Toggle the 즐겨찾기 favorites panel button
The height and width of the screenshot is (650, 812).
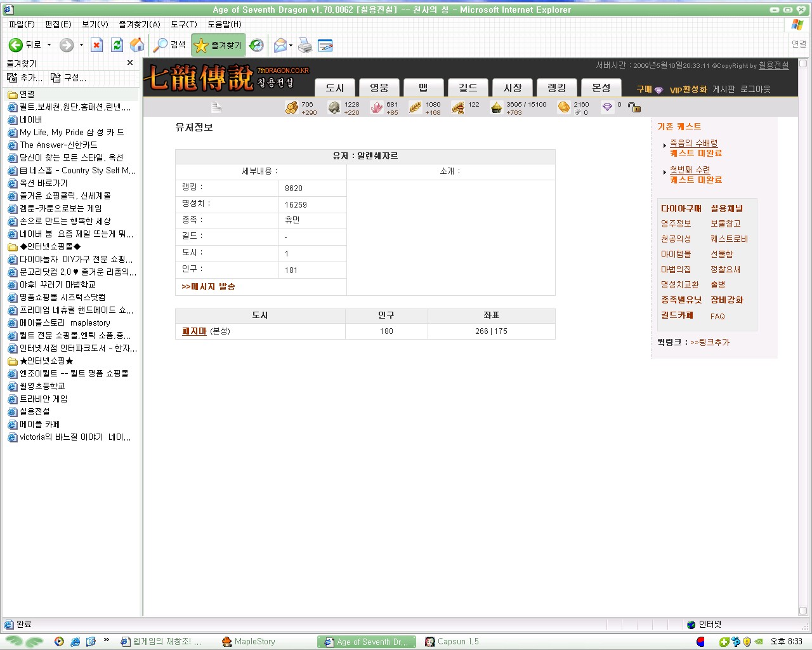(219, 45)
